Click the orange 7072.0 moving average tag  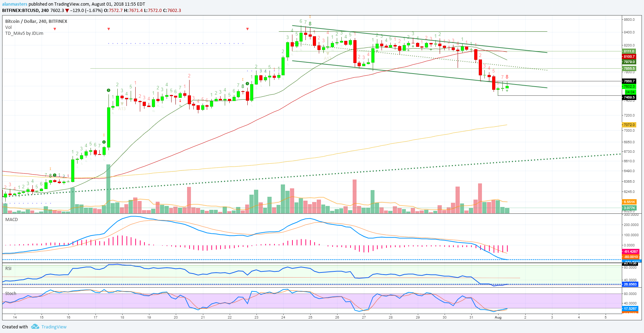(629, 125)
